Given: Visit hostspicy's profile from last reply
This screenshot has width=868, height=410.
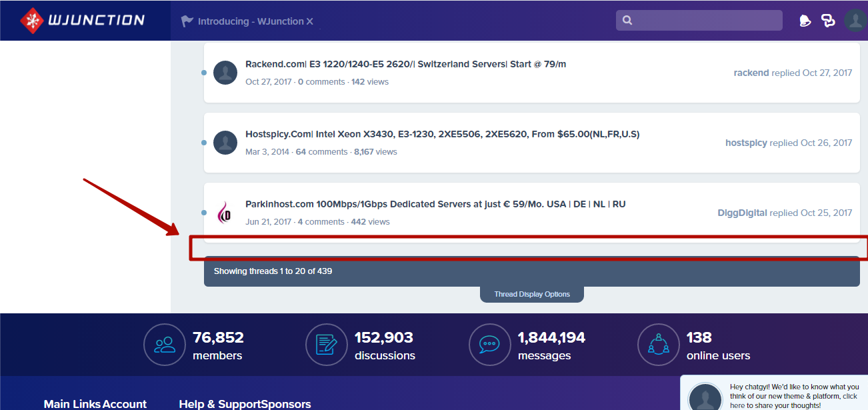Looking at the screenshot, I should pyautogui.click(x=746, y=143).
